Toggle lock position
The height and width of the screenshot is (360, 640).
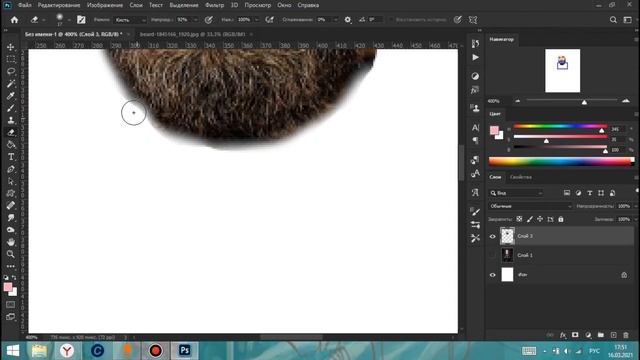pyautogui.click(x=540, y=219)
